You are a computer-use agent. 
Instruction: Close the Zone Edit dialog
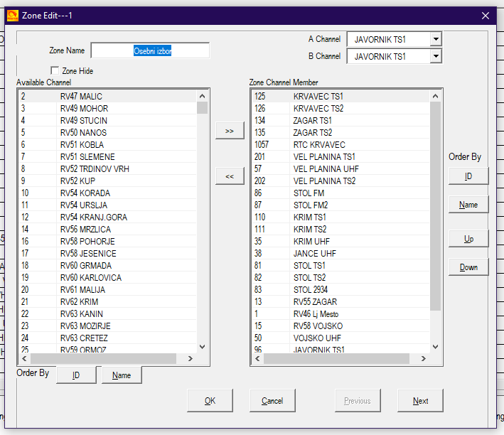click(x=486, y=16)
